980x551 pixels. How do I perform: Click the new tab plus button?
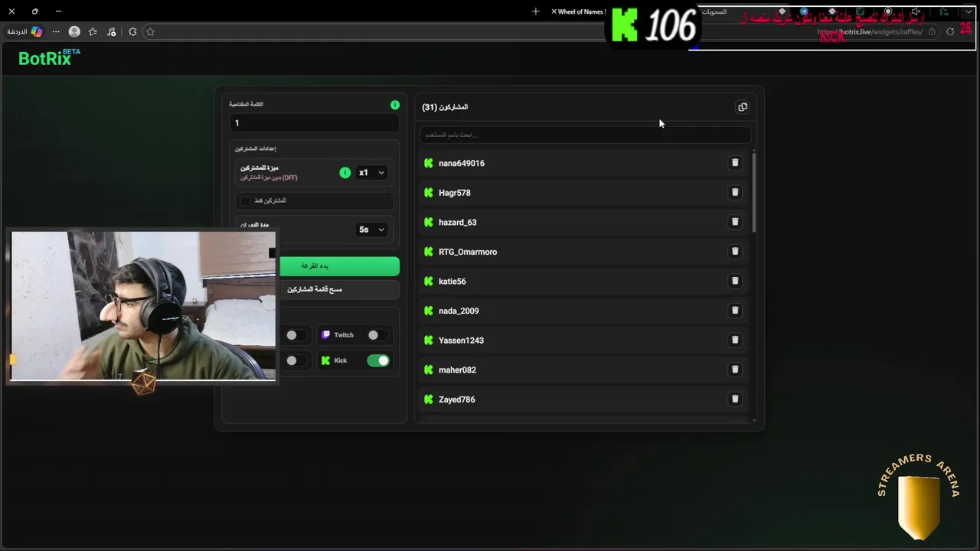pos(535,11)
